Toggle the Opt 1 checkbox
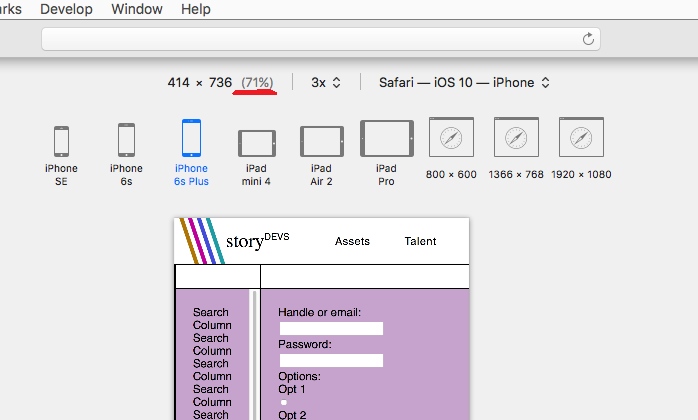The image size is (698, 420). click(283, 402)
